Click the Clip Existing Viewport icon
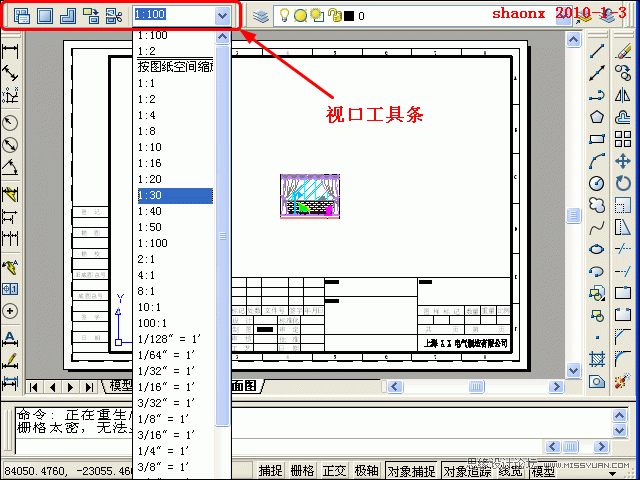 [113, 16]
